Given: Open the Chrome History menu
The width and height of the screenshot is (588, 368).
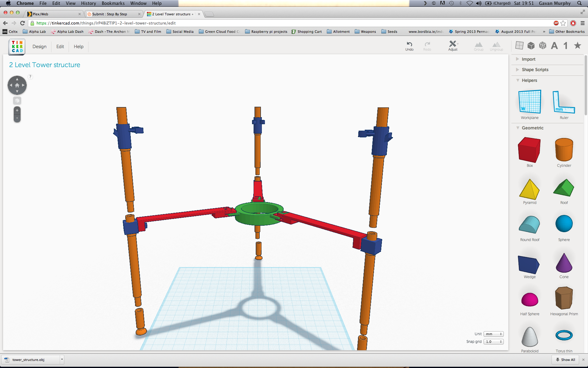Looking at the screenshot, I should [x=89, y=3].
